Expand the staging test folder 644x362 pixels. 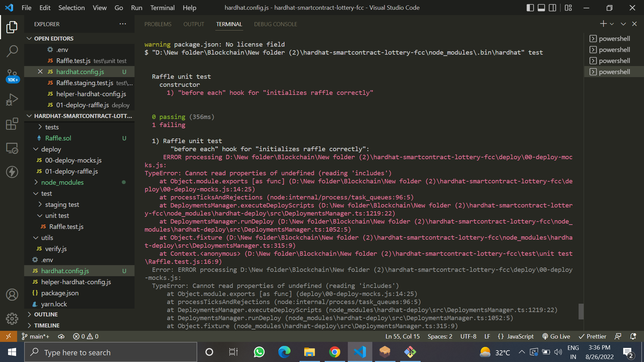pos(79,204)
